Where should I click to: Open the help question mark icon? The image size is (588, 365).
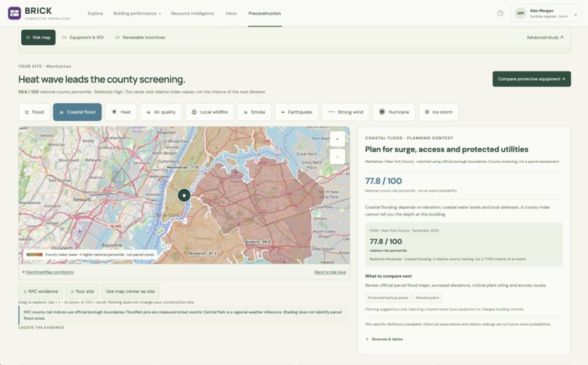coord(500,13)
